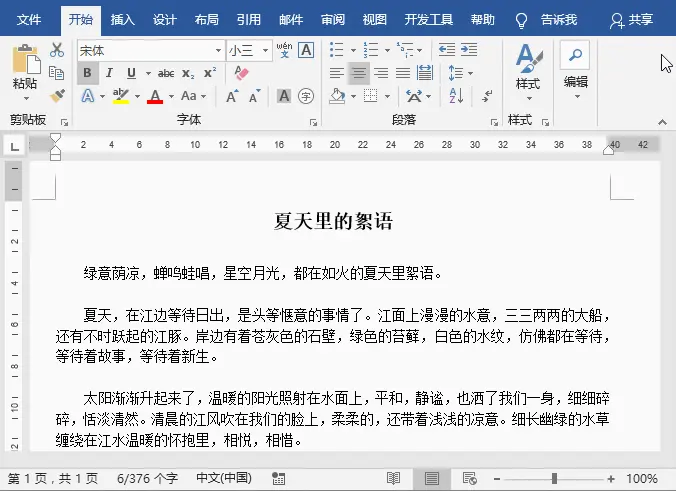Click the Tell Me lightbulb icon

pos(521,20)
